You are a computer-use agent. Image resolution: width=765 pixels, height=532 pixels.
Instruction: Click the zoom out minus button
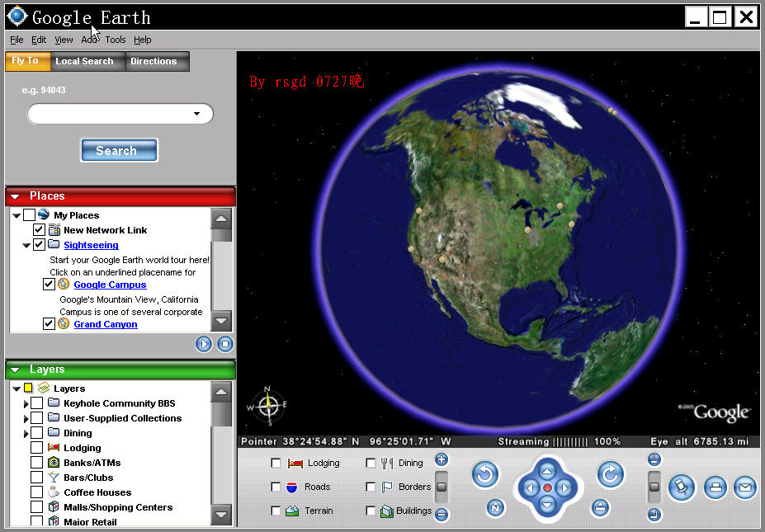click(441, 514)
